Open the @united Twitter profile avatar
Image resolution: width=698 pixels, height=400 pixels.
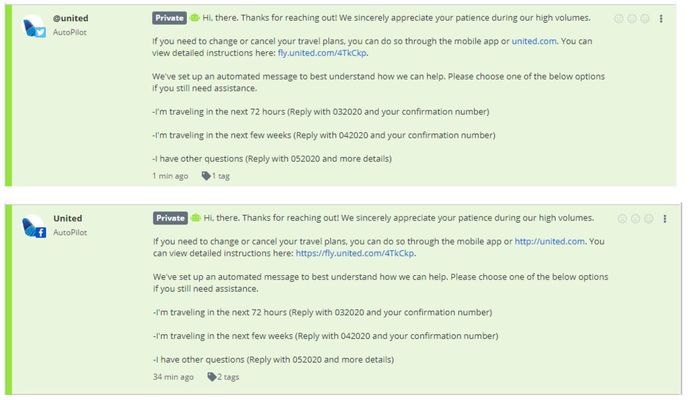pos(34,26)
